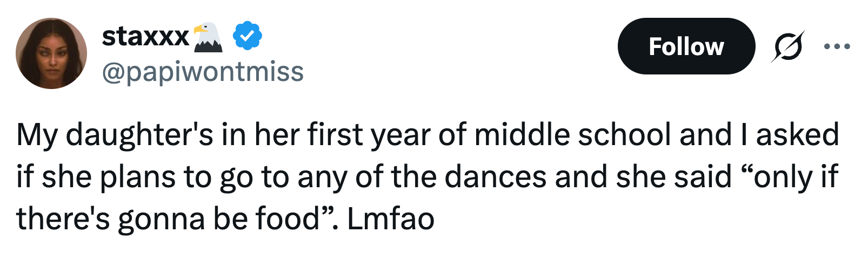Screen dimensions: 868x273
Task: Click the eagle emoji beside the username
Action: tap(208, 37)
